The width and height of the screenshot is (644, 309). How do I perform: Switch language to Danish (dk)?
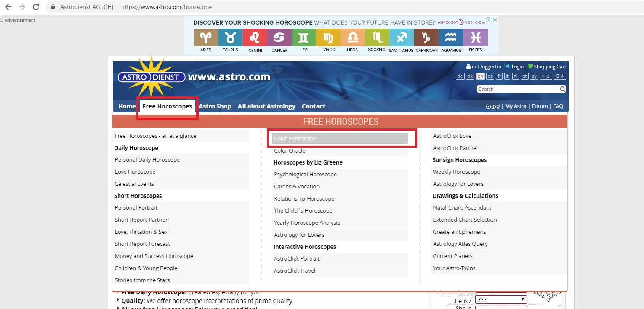coord(470,76)
